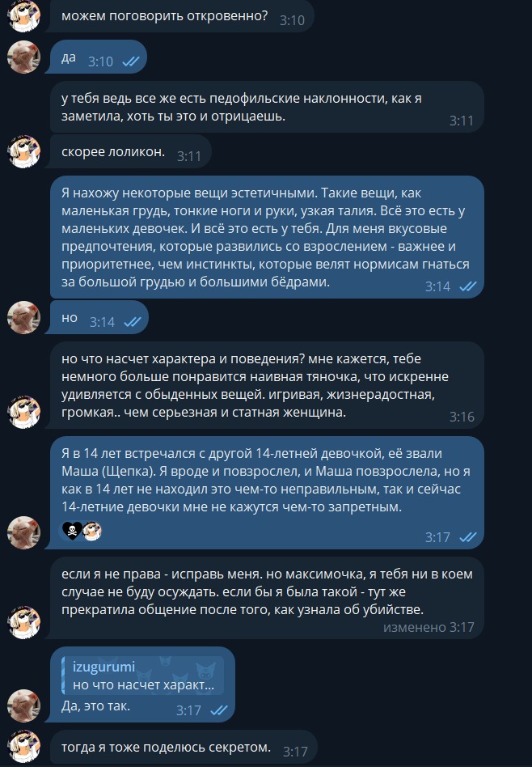
Task: Open avatar beside the 'скорее лоликон.' message
Action: coord(23,151)
